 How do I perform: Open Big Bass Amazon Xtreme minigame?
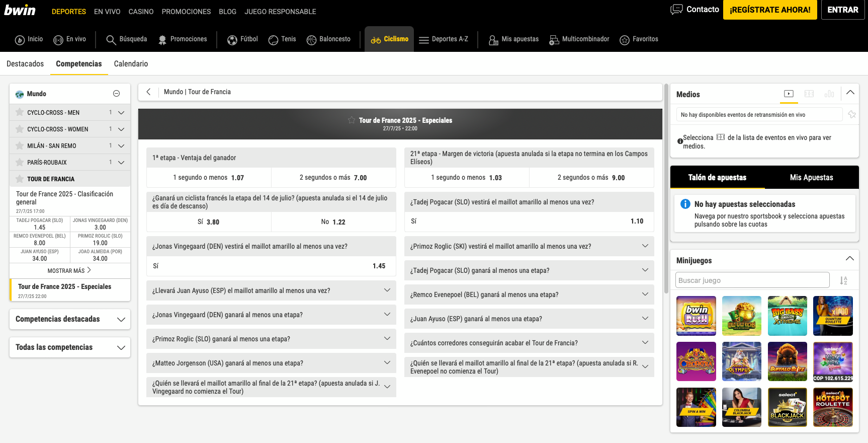[788, 316]
